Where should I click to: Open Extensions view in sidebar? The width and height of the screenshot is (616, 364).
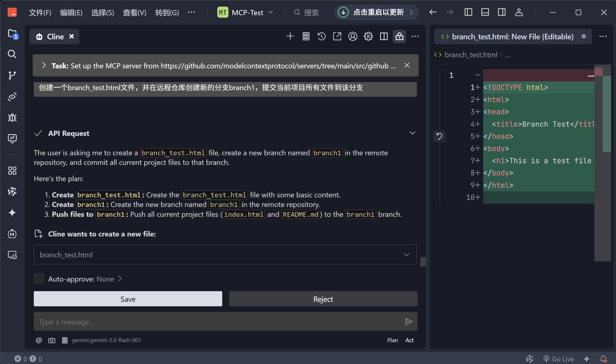pyautogui.click(x=12, y=170)
